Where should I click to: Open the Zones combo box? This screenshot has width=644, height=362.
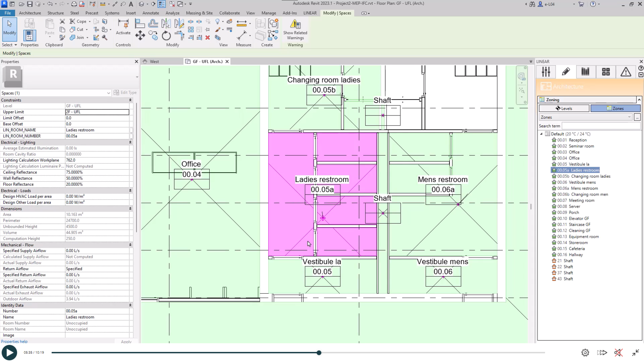pyautogui.click(x=585, y=117)
